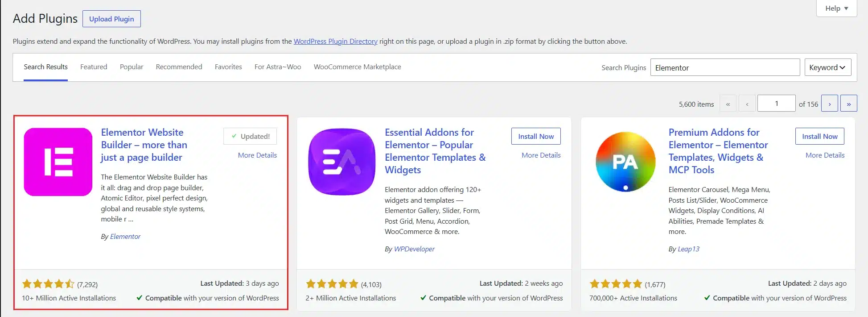Go to the next page arrow
The height and width of the screenshot is (317, 868).
830,104
